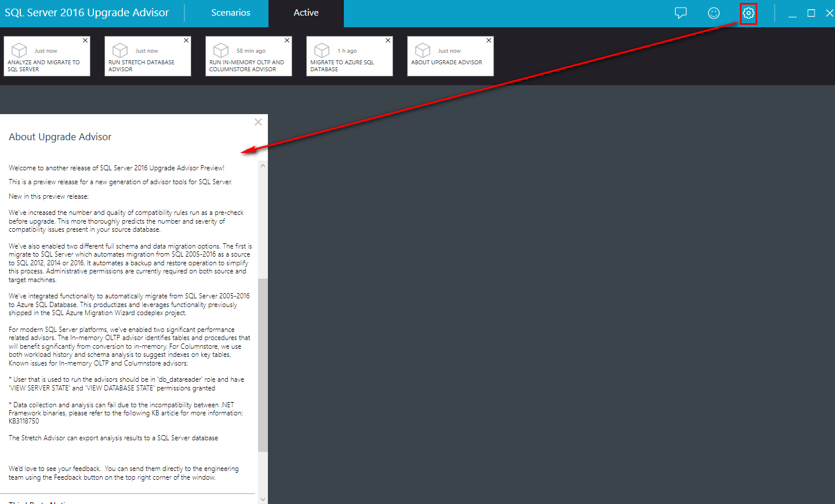The image size is (835, 504).
Task: Close the Analyze and Migrate to SQL Server card
Action: 85,41
